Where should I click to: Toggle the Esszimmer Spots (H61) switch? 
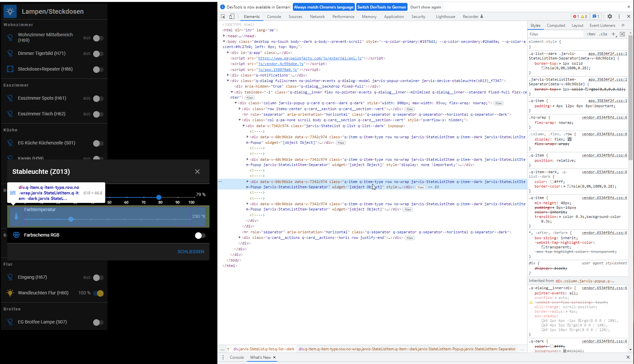98,99
